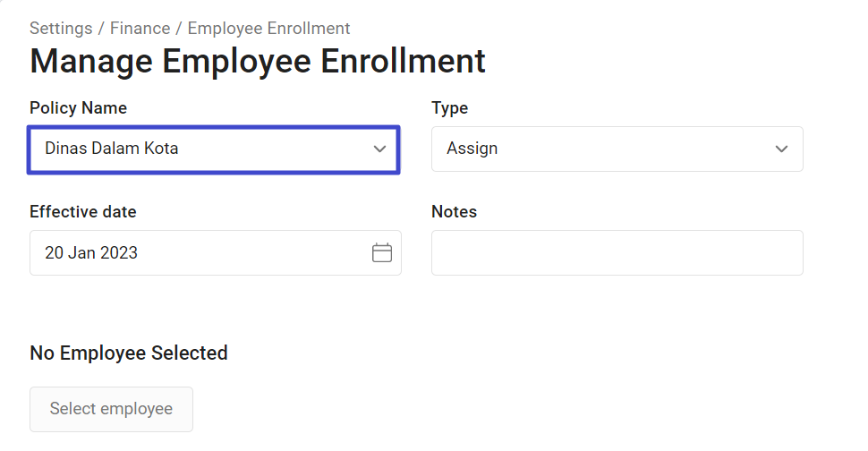
Task: Click the Notes field label
Action: point(454,211)
